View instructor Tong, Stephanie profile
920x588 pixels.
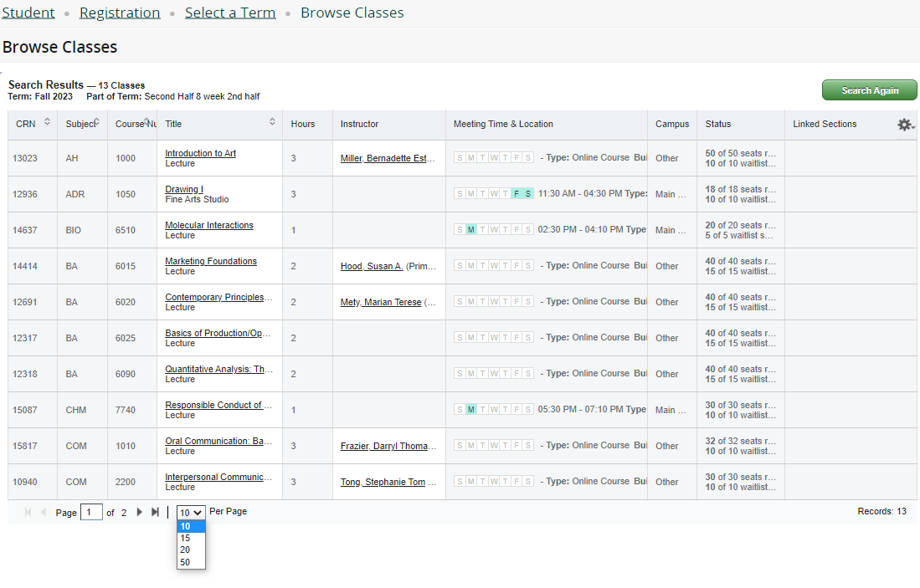(383, 482)
